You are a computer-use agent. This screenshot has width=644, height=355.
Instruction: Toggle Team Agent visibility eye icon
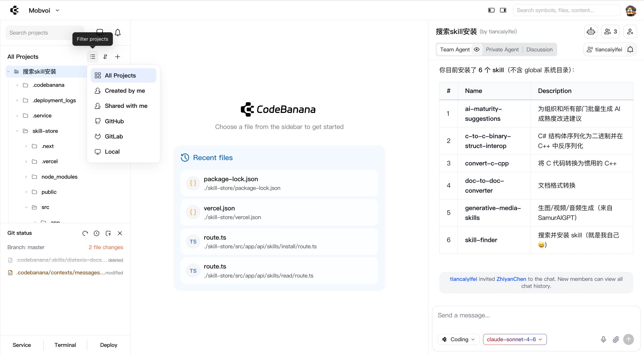tap(477, 49)
